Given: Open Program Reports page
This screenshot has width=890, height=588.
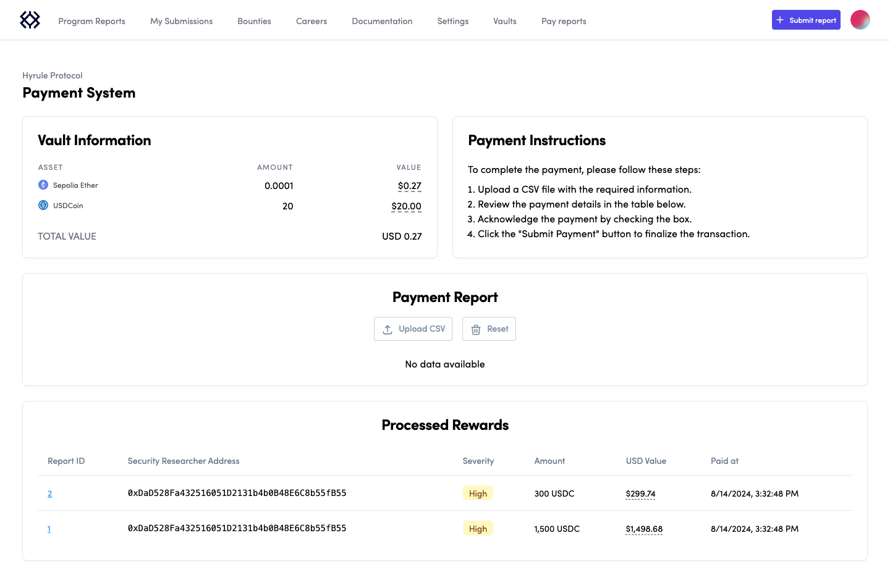Looking at the screenshot, I should point(91,21).
